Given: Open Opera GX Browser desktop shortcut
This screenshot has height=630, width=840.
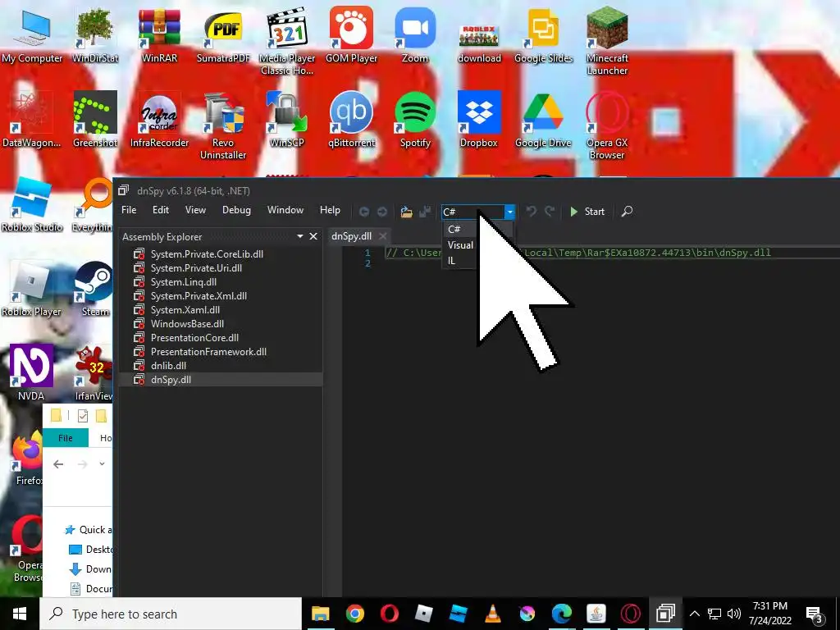Looking at the screenshot, I should (607, 126).
